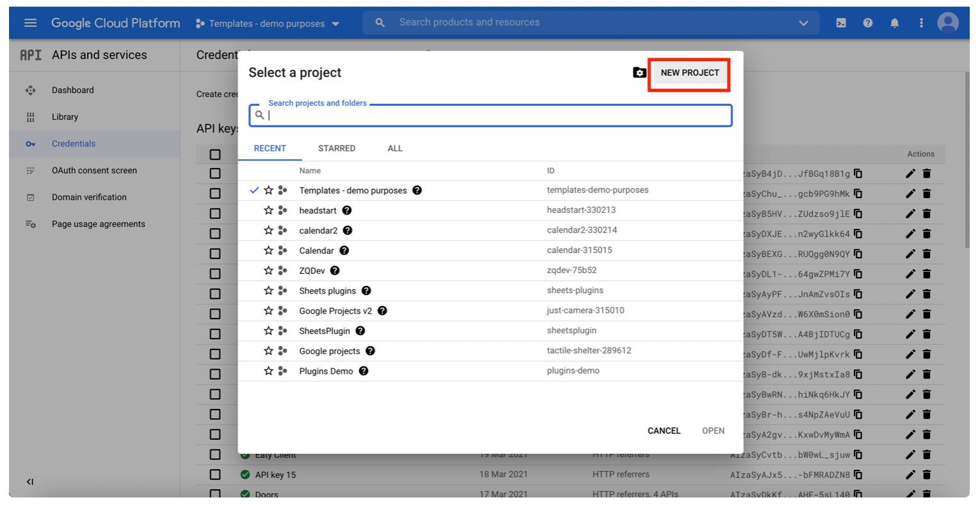Image resolution: width=980 pixels, height=509 pixels.
Task: Click the Search products and resources box
Action: (591, 23)
